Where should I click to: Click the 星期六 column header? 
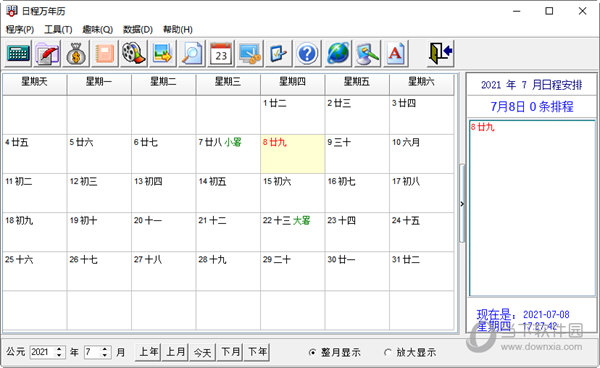click(421, 85)
